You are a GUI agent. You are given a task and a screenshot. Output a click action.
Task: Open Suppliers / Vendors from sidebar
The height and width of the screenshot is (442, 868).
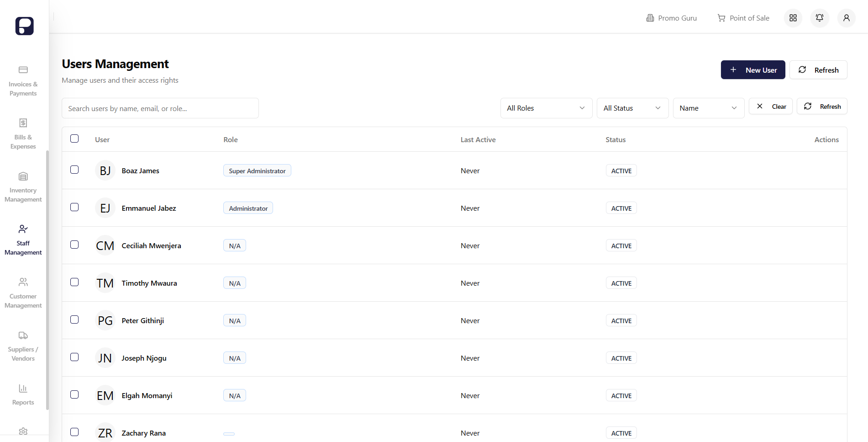(x=23, y=346)
